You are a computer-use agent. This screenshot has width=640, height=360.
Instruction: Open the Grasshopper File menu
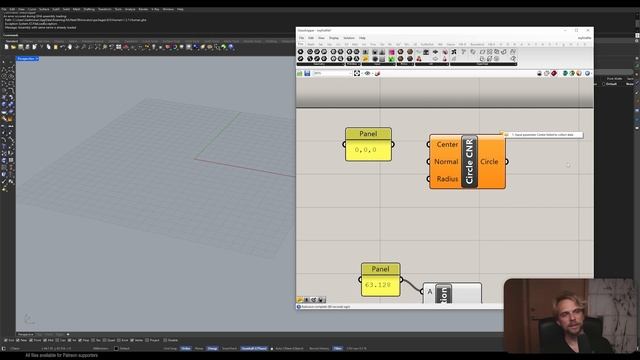pos(302,38)
